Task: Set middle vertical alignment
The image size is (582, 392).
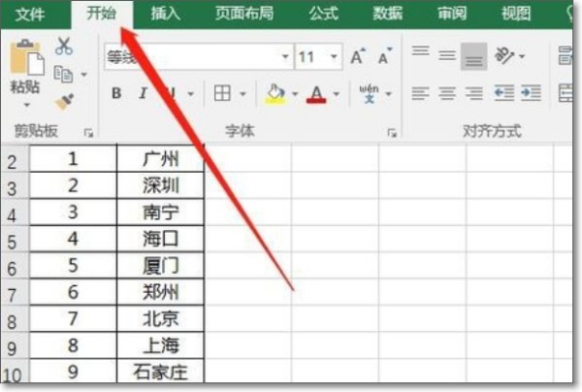Action: 447,56
